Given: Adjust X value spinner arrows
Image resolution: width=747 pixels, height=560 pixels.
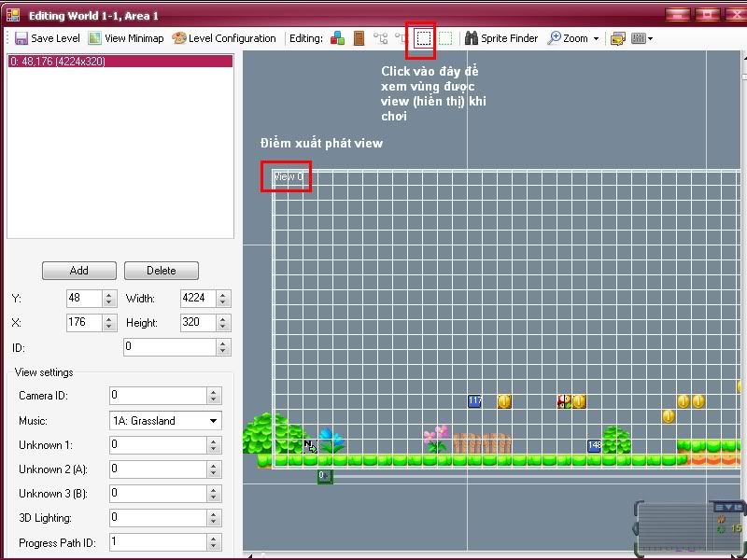Looking at the screenshot, I should [x=109, y=322].
